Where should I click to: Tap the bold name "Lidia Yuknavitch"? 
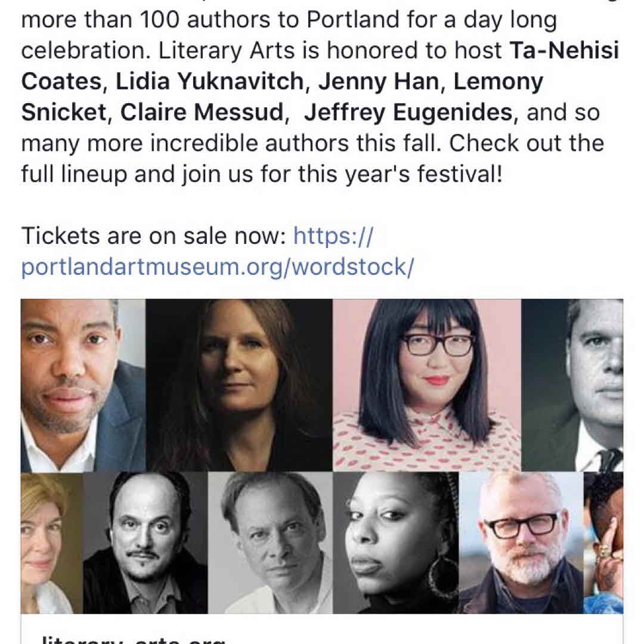click(x=210, y=82)
